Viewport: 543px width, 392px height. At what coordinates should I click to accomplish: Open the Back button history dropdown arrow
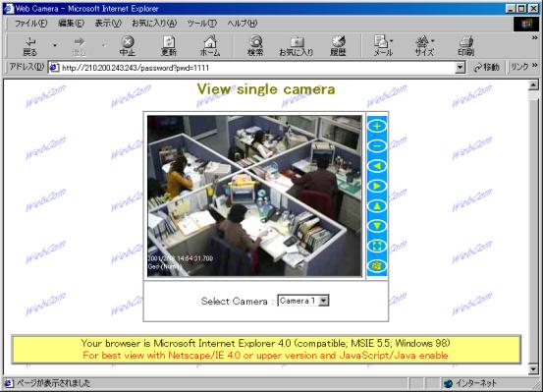coord(55,45)
